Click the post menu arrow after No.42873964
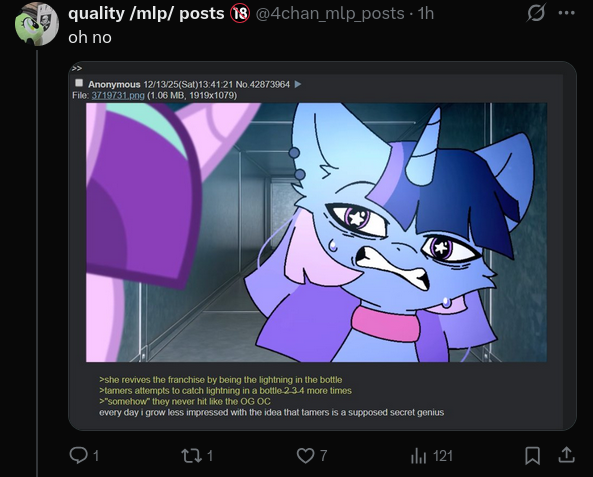This screenshot has height=477, width=593. tap(298, 84)
